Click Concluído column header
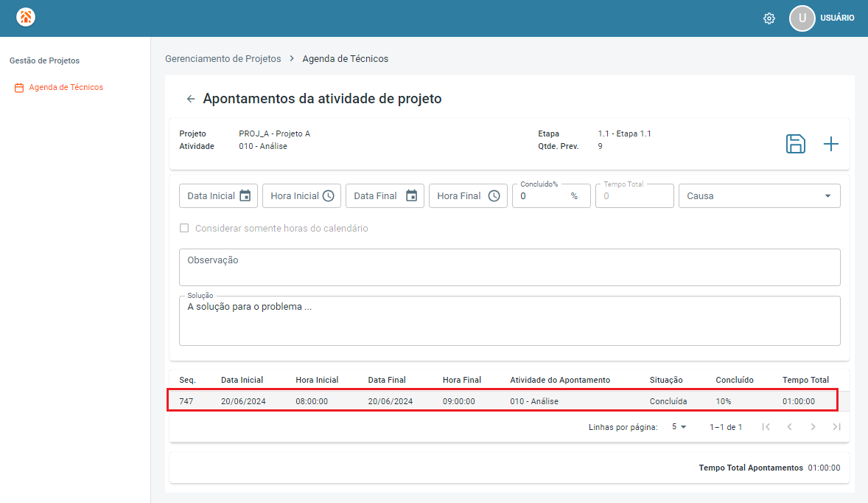This screenshot has width=868, height=503. click(x=735, y=380)
